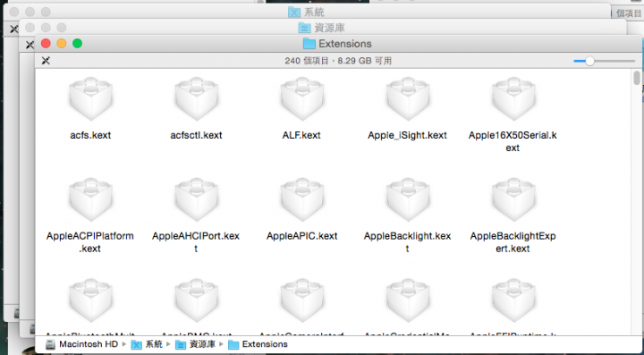Select the acfs.kext file icon
This screenshot has width=644, height=355.
(90, 98)
